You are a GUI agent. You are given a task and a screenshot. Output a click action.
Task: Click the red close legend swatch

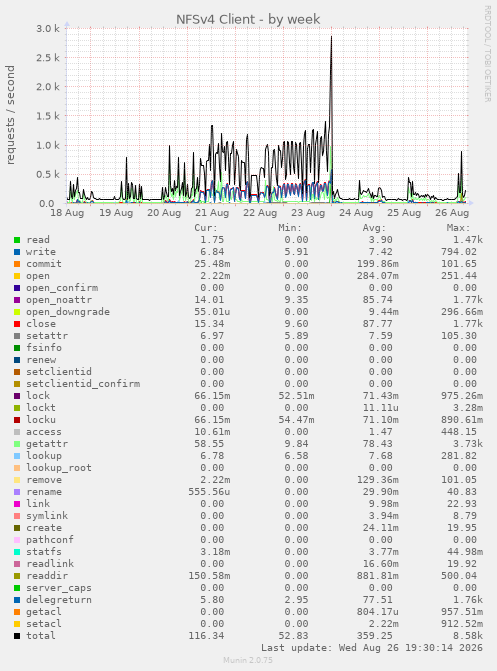pyautogui.click(x=17, y=324)
